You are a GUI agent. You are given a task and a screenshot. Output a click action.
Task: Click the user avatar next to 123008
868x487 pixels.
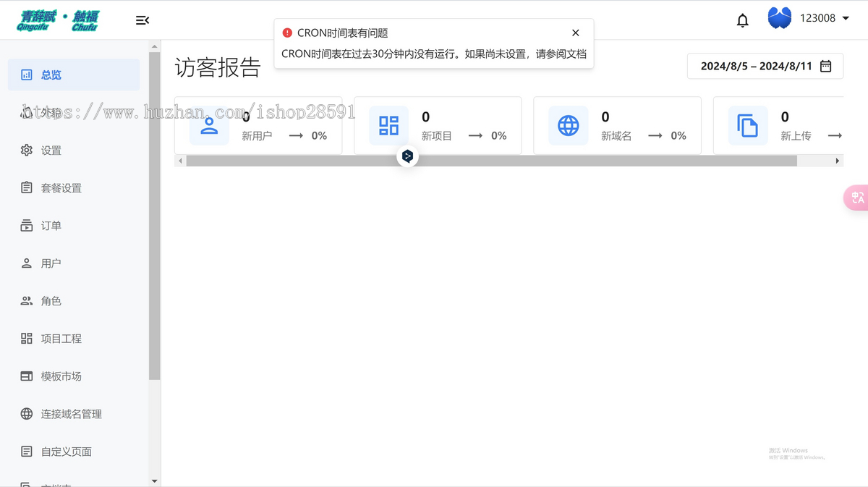780,18
